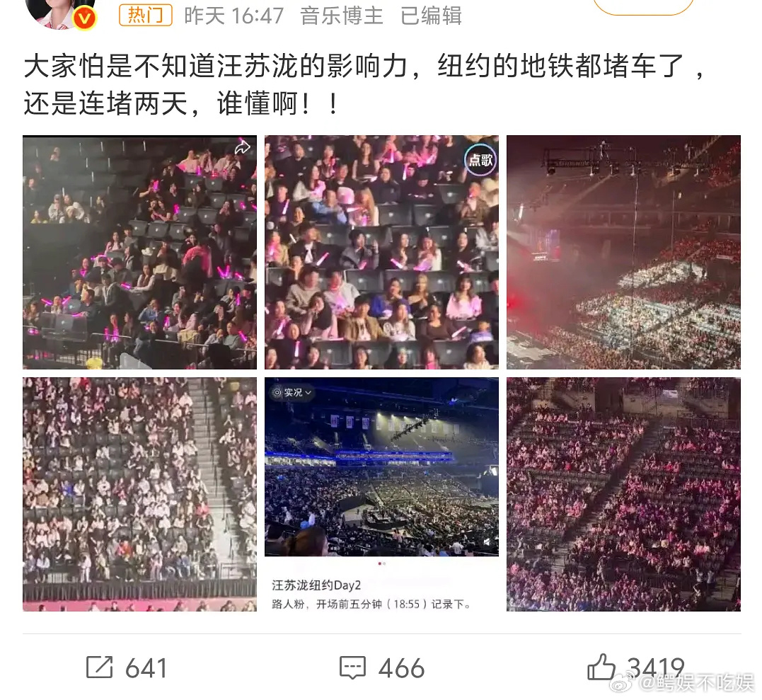Click the 已编辑 edited label

[431, 16]
